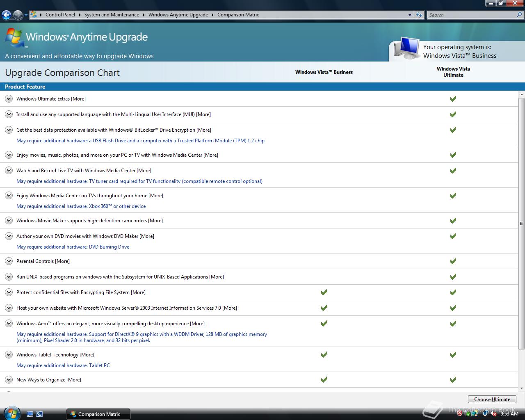
Task: Click Business checkmark for Encrypting File System
Action: pos(324,292)
